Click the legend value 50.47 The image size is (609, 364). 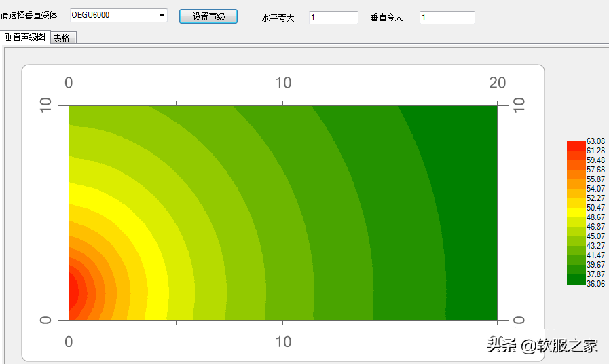point(596,208)
